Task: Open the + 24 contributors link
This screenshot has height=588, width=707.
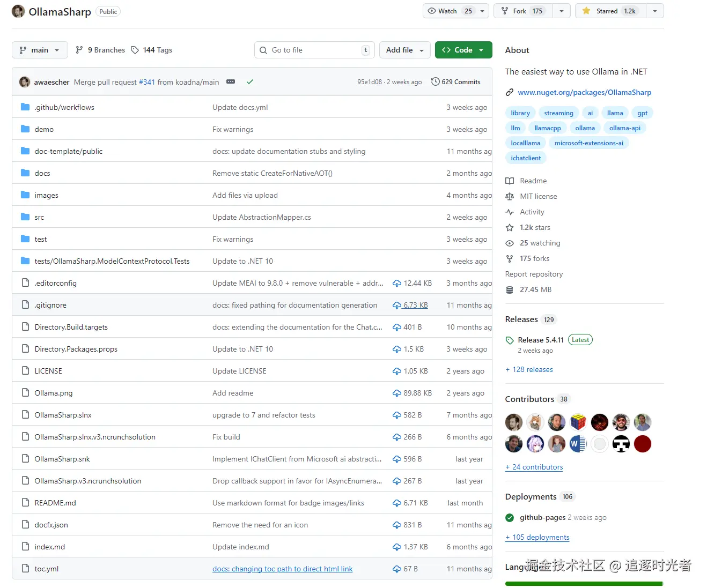Action: tap(534, 467)
